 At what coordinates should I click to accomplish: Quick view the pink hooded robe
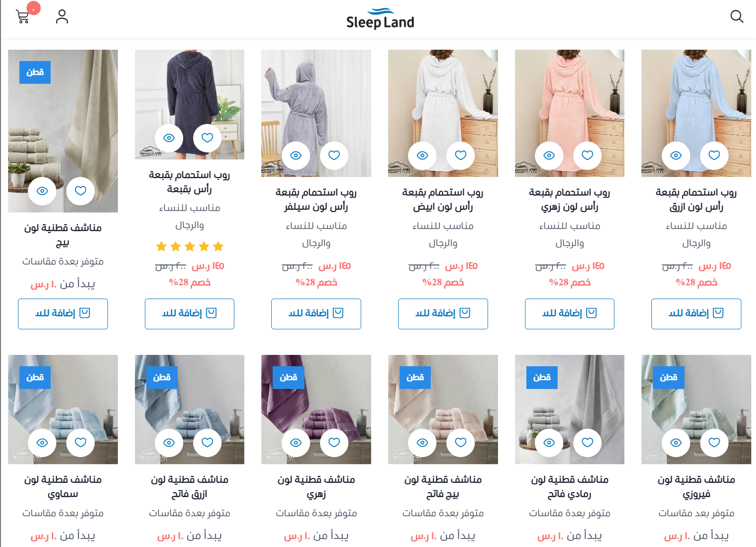point(549,155)
